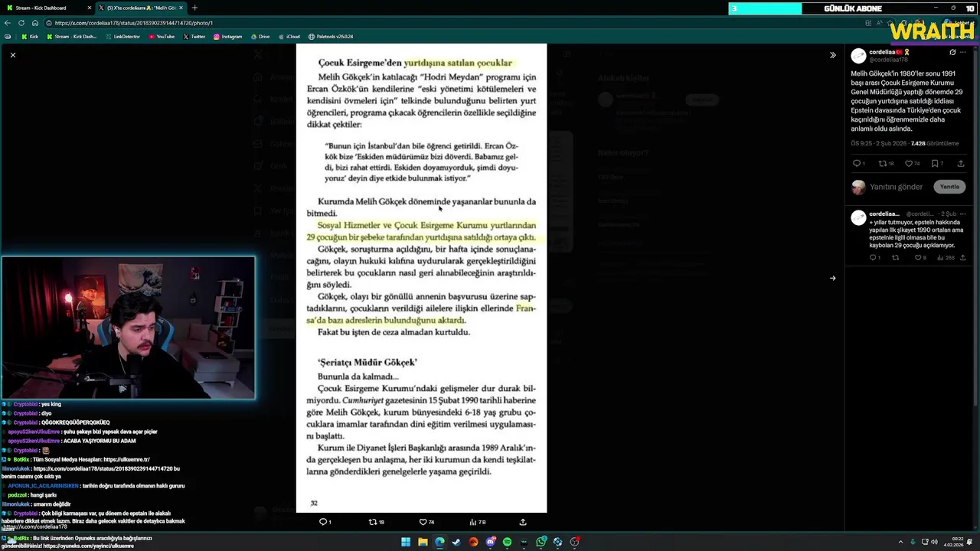Open the Instagram bookmark
The height and width of the screenshot is (551, 980).
[227, 37]
